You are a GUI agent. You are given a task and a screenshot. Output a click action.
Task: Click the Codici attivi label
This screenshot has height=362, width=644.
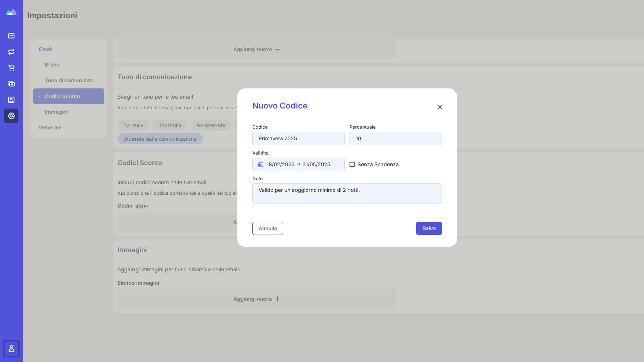(x=132, y=206)
